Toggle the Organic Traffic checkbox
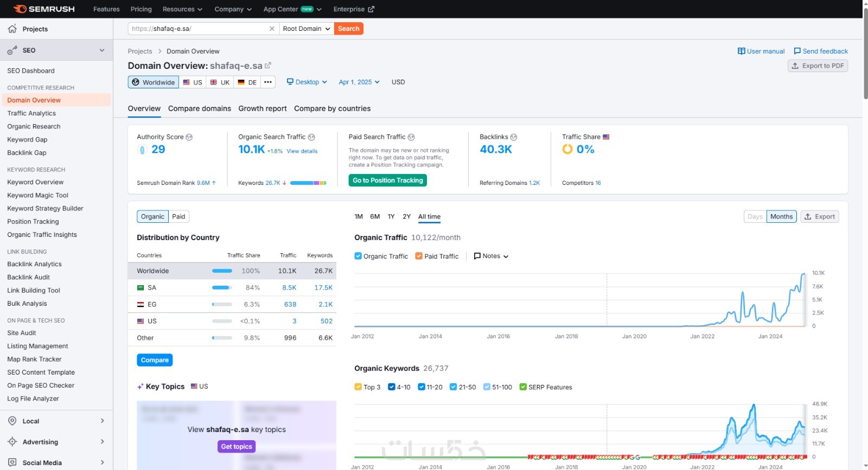 [358, 256]
